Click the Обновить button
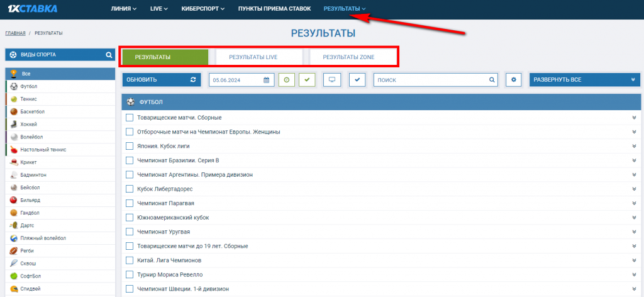Viewport: 644px width, 297px height. pyautogui.click(x=162, y=80)
